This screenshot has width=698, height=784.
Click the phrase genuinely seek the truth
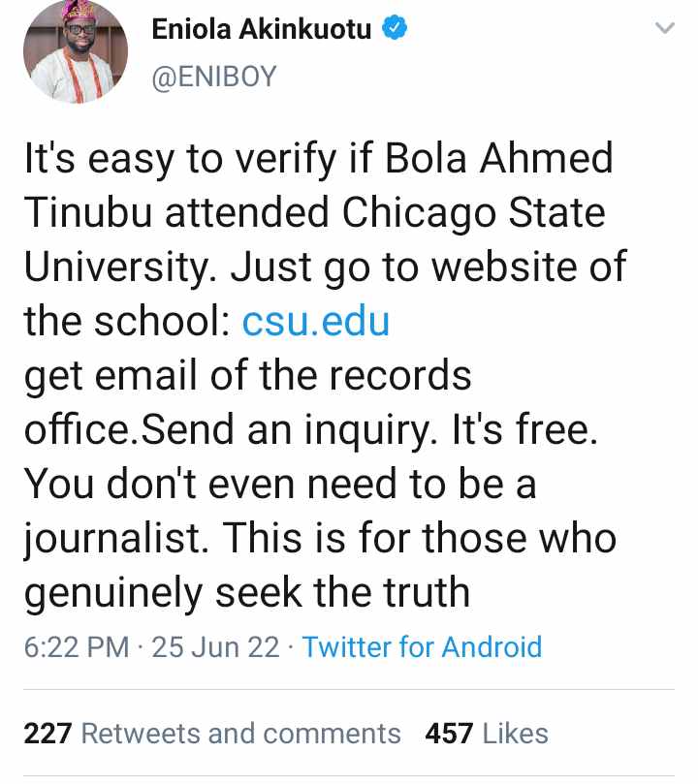[247, 593]
